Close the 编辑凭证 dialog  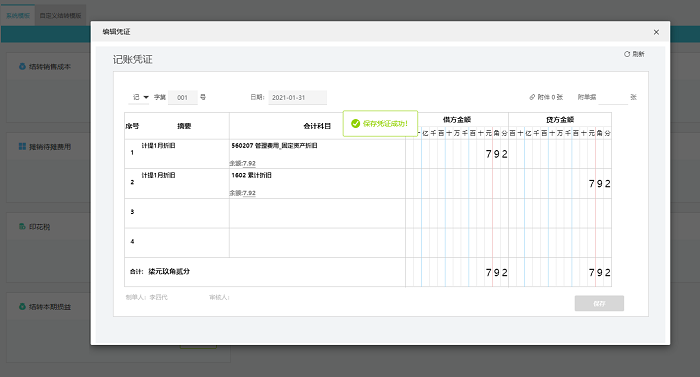point(656,32)
